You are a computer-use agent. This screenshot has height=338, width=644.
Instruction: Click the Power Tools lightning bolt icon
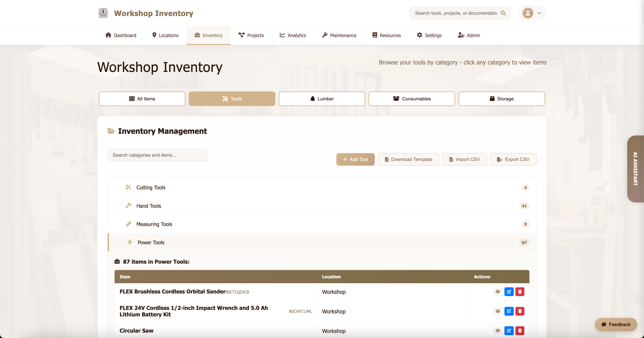point(130,242)
